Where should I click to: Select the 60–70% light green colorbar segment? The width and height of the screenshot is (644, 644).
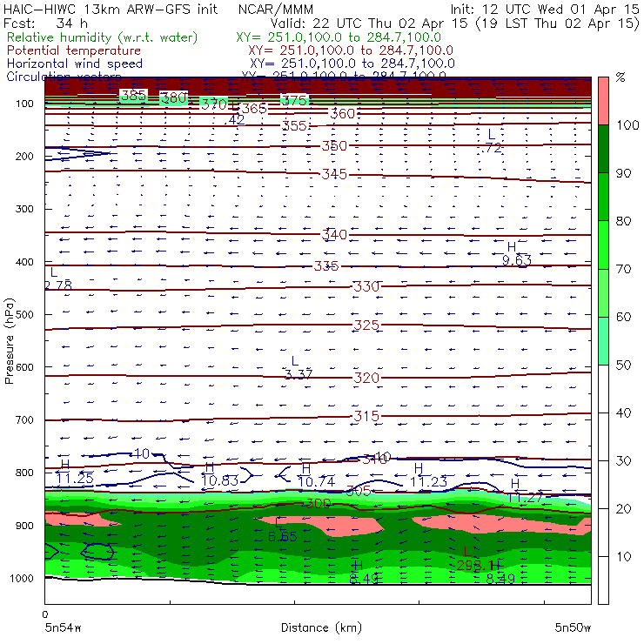click(x=603, y=292)
